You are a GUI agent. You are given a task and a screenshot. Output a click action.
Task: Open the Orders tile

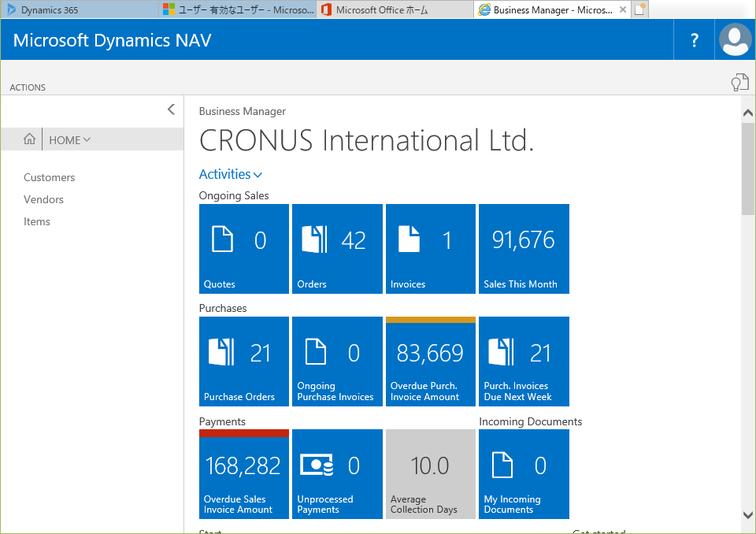[337, 249]
